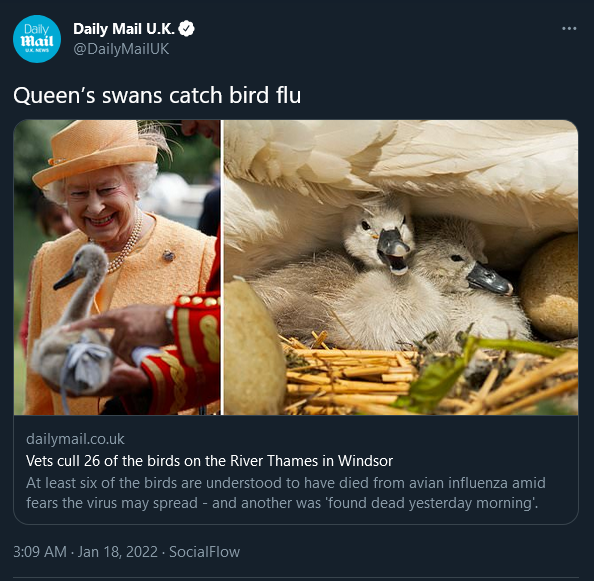Click the swan egg beside resting cygnet
This screenshot has width=594, height=581.
(549, 286)
